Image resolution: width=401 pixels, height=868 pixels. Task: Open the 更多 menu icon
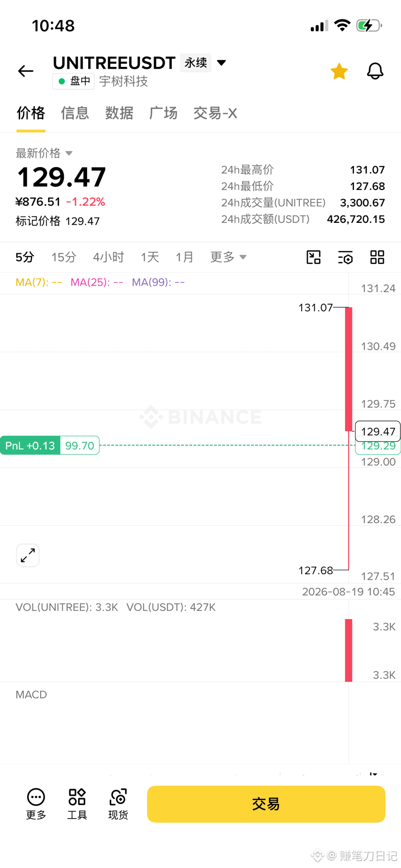36,804
